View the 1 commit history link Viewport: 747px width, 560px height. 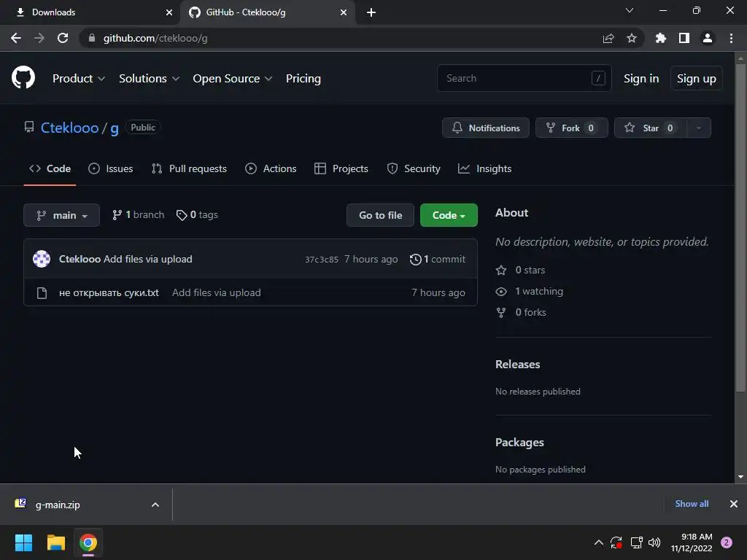click(x=438, y=259)
